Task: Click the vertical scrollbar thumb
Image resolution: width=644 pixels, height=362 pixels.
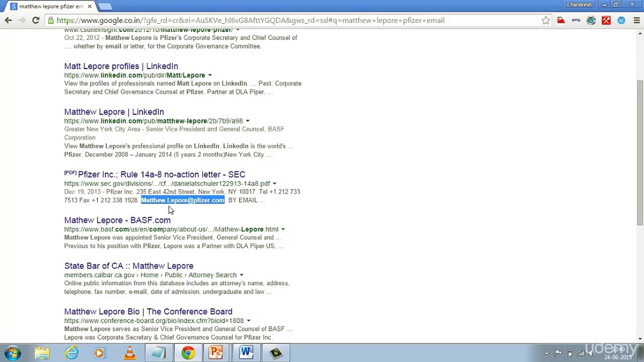Action: pos(640,153)
